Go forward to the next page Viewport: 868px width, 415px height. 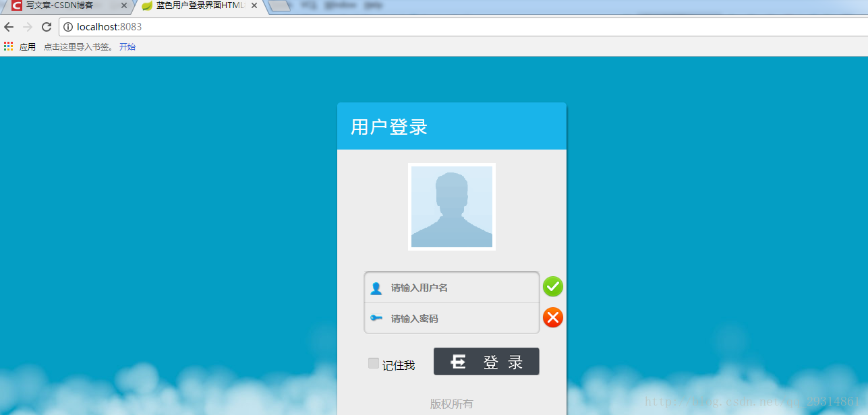click(28, 27)
